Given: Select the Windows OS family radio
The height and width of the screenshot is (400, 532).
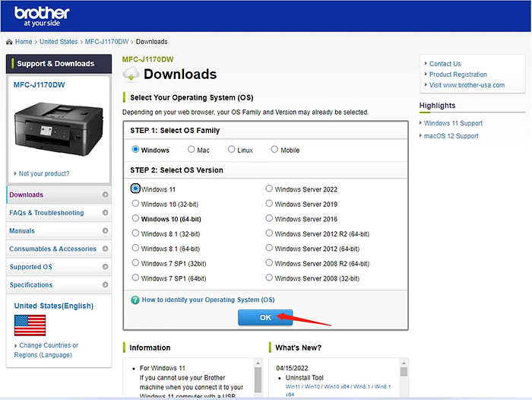Looking at the screenshot, I should [135, 149].
